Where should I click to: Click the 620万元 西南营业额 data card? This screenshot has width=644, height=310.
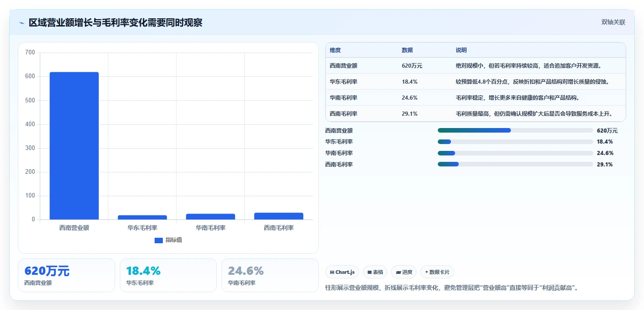click(x=66, y=275)
